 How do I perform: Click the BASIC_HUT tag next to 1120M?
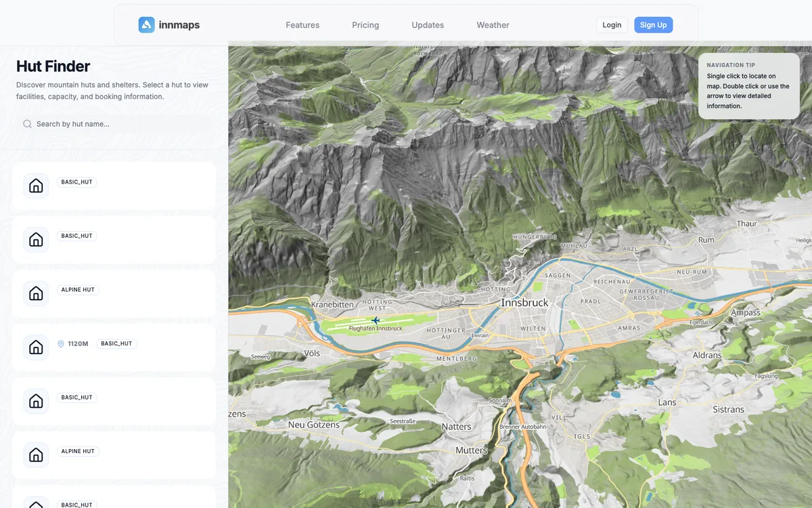[116, 344]
